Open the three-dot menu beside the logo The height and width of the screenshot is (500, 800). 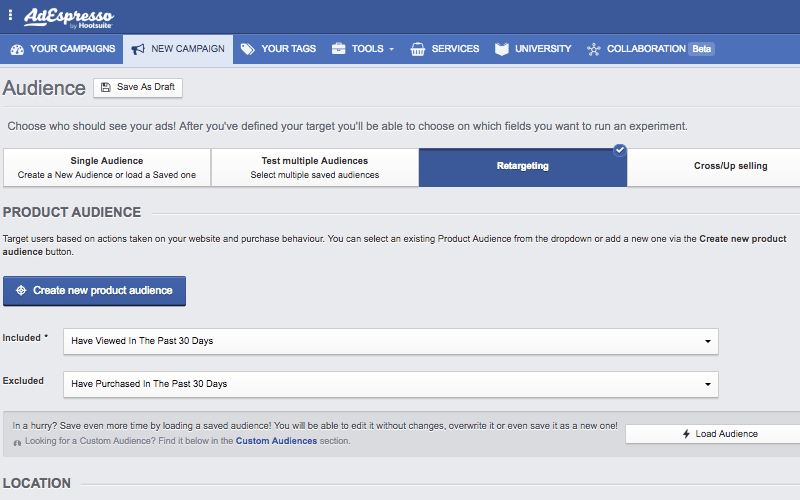tap(11, 16)
